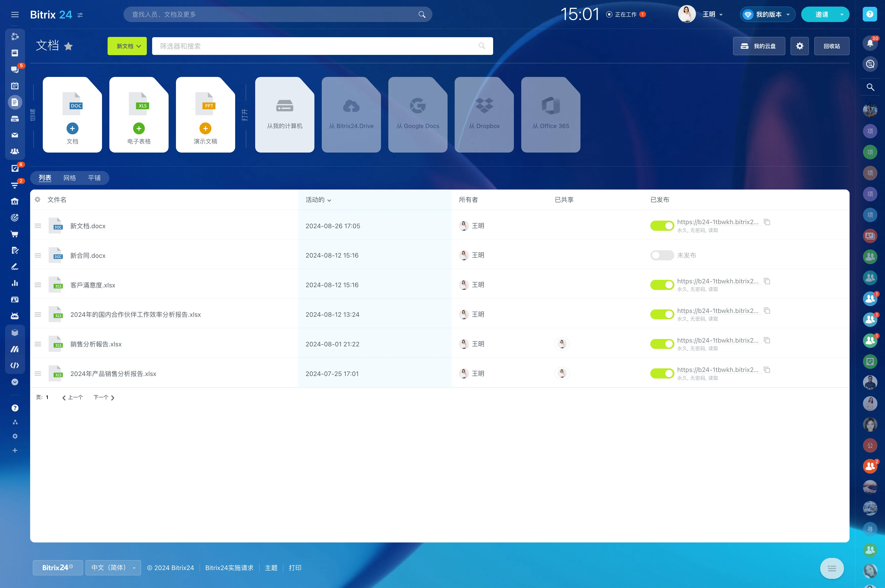Toggle publish switch for 銷售分析報告.xlsx
The height and width of the screenshot is (588, 885).
click(x=662, y=344)
